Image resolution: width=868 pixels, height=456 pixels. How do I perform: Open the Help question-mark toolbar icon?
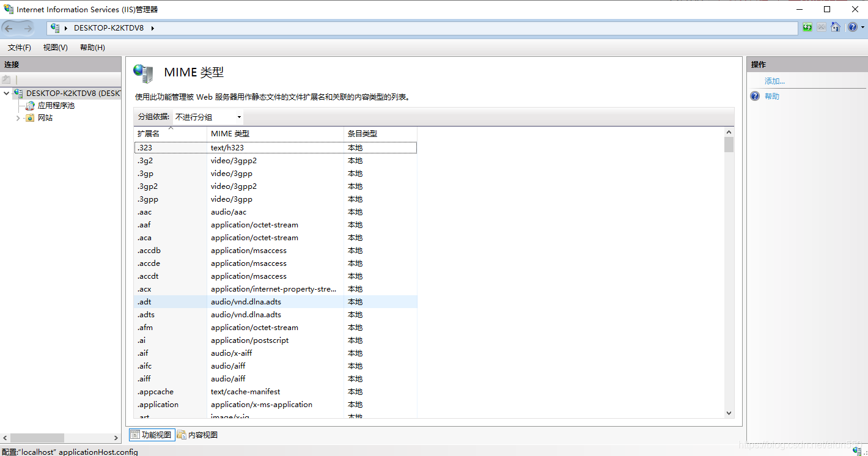(852, 28)
